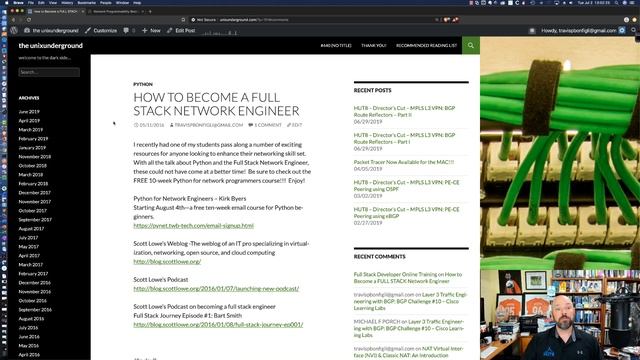The image size is (640, 360).
Task: Open the History menu in the menu bar
Action: coord(67,2)
